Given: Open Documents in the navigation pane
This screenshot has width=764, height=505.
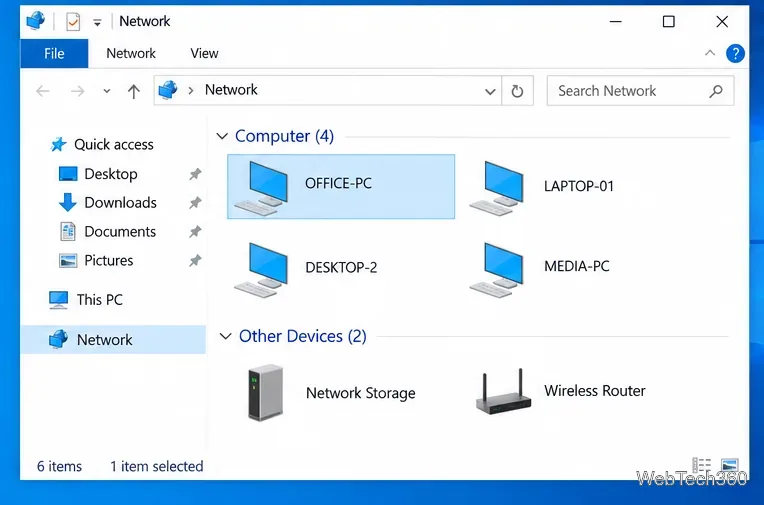Looking at the screenshot, I should click(108, 232).
